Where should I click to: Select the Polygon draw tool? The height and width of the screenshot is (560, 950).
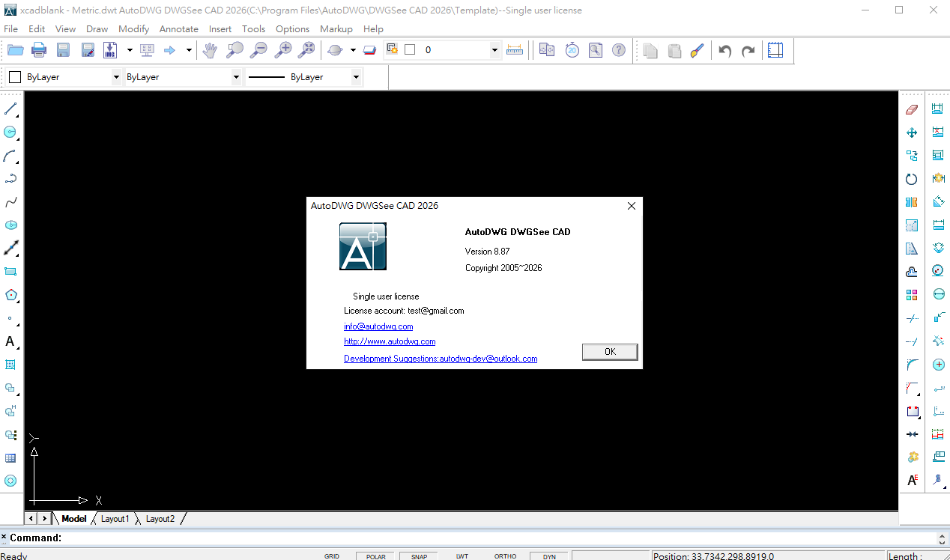tap(10, 295)
